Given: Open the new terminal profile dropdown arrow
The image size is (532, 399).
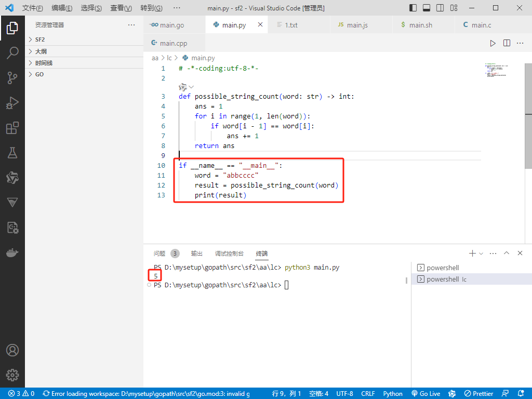Looking at the screenshot, I should 481,254.
